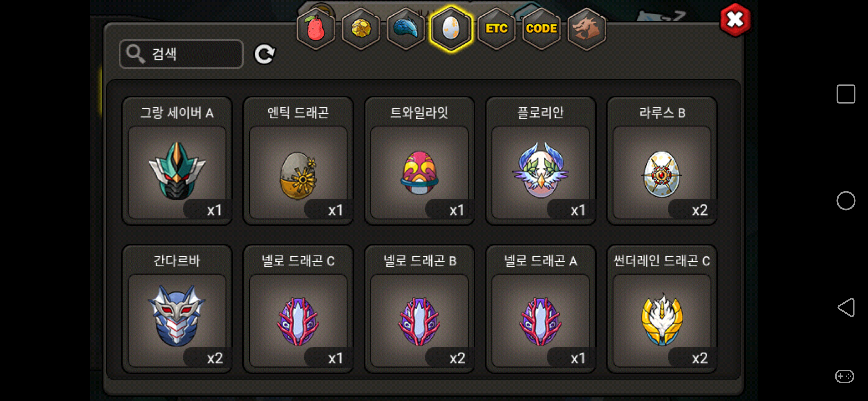Image resolution: width=868 pixels, height=401 pixels.
Task: Open the fruit food category tab
Action: pos(316,29)
